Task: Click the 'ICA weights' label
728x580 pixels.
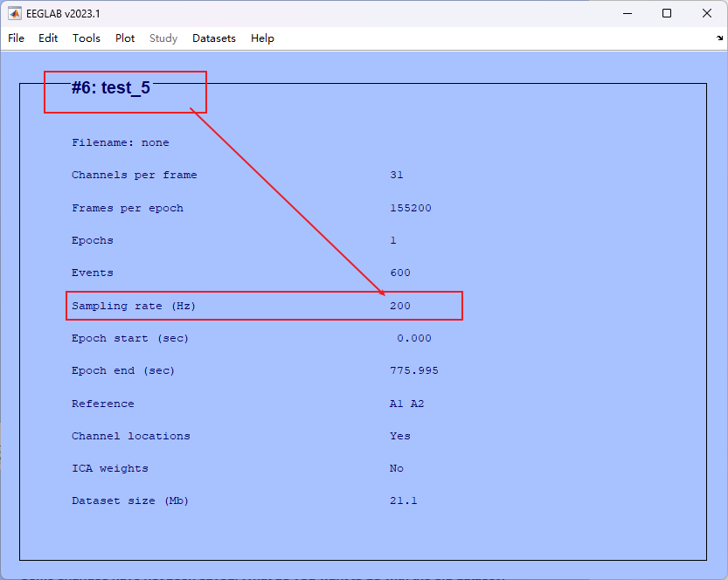Action: 110,469
